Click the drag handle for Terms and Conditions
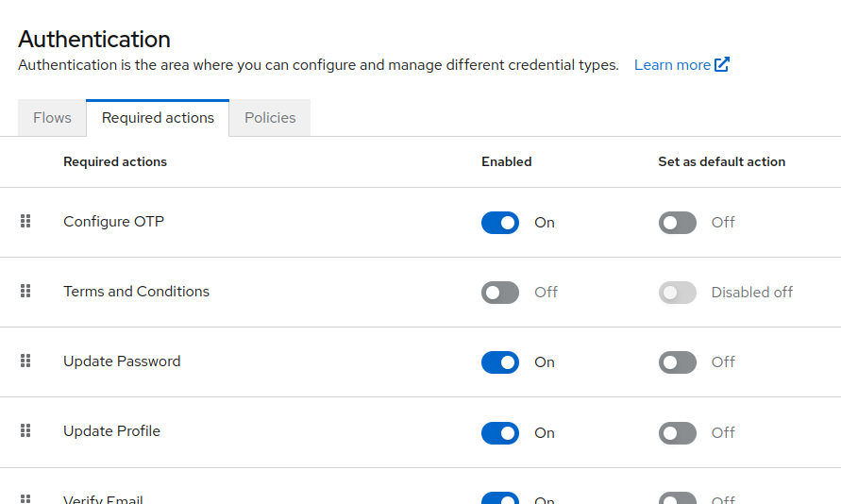 [x=25, y=291]
